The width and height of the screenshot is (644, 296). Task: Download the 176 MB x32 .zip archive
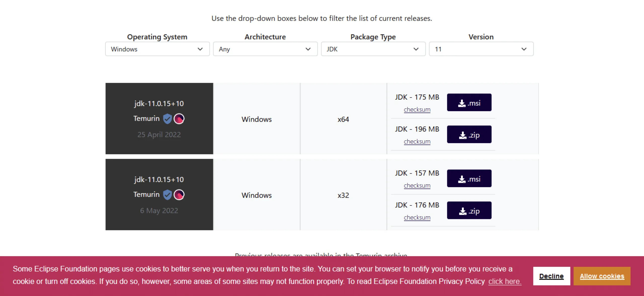point(469,210)
